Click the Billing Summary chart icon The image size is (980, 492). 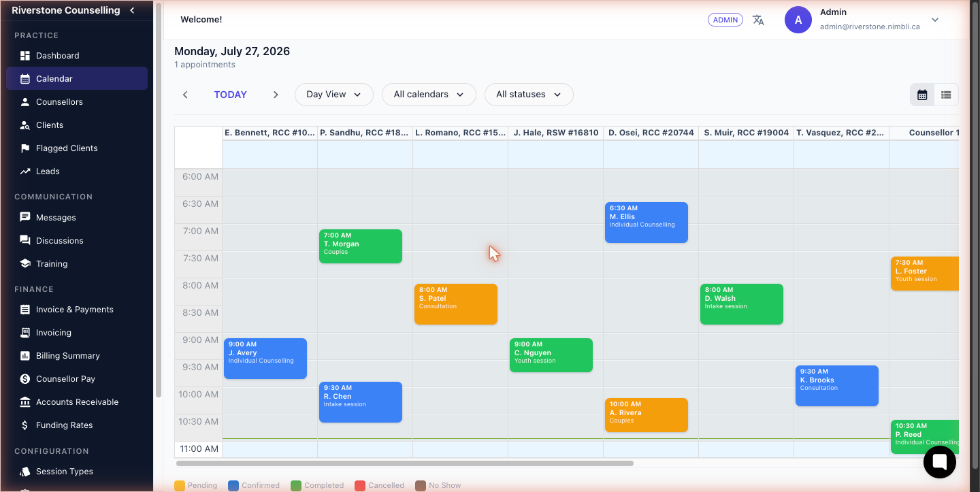tap(25, 356)
